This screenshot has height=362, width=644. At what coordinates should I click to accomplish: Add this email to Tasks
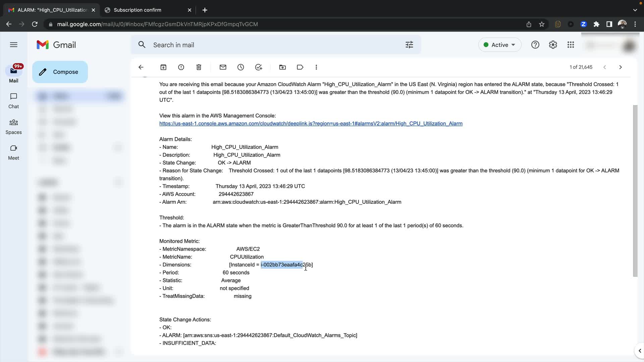259,67
